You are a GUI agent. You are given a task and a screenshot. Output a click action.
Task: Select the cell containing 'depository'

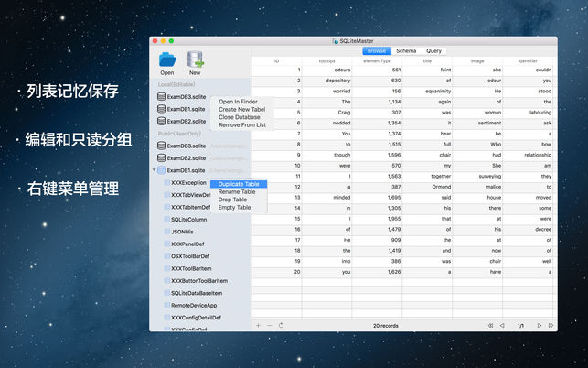326,81
